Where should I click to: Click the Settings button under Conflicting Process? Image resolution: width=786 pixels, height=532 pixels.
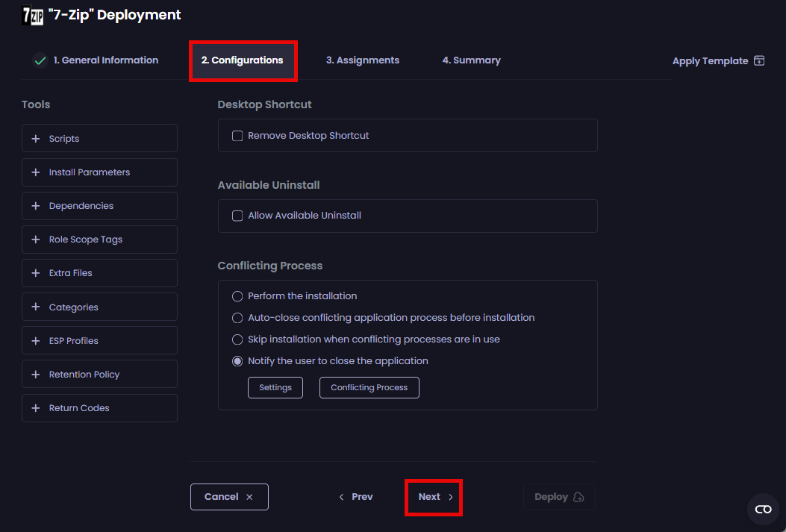tap(275, 387)
